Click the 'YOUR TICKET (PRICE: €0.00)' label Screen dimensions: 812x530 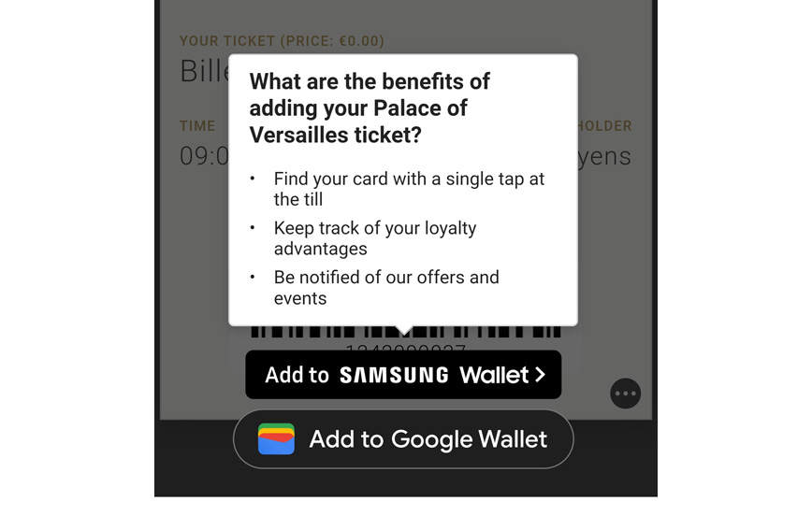tap(282, 41)
